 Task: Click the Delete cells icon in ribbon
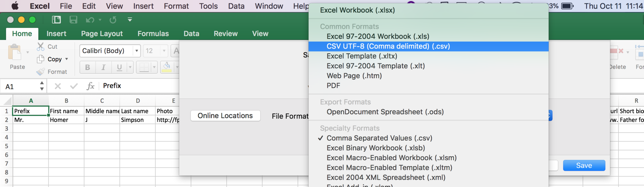point(617,51)
